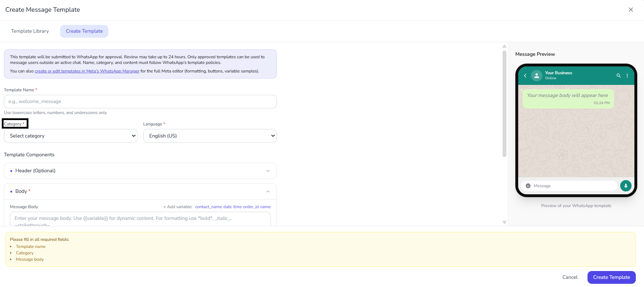Click the preview message bubble text
The height and width of the screenshot is (287, 644).
[x=568, y=95]
